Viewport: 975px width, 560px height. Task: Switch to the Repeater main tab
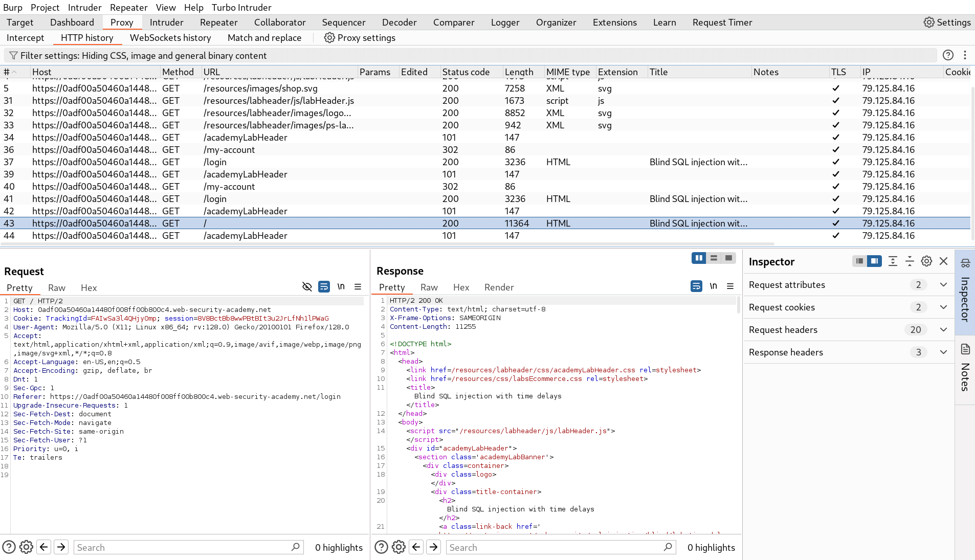[x=218, y=23]
